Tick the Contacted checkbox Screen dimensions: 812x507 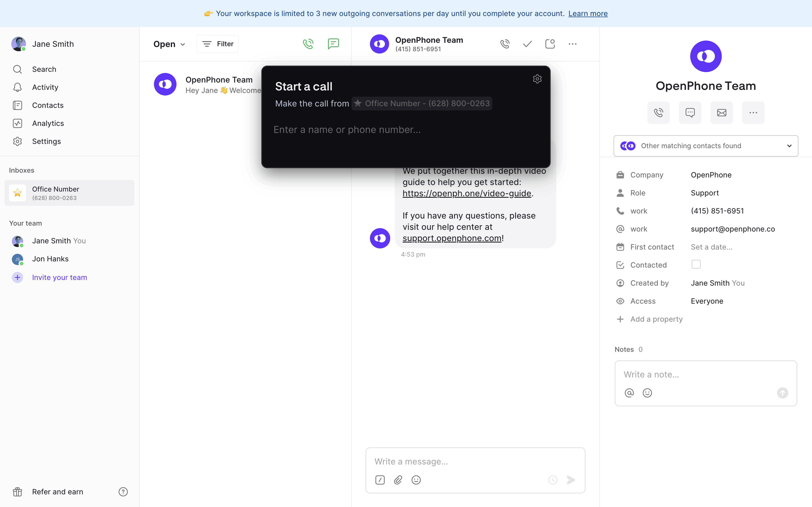coord(696,264)
